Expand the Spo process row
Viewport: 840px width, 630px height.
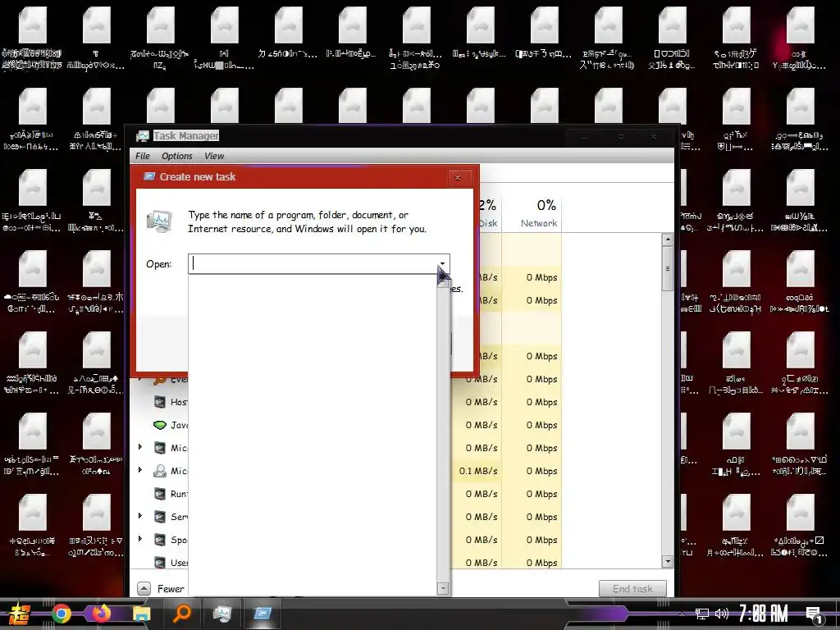[x=140, y=539]
